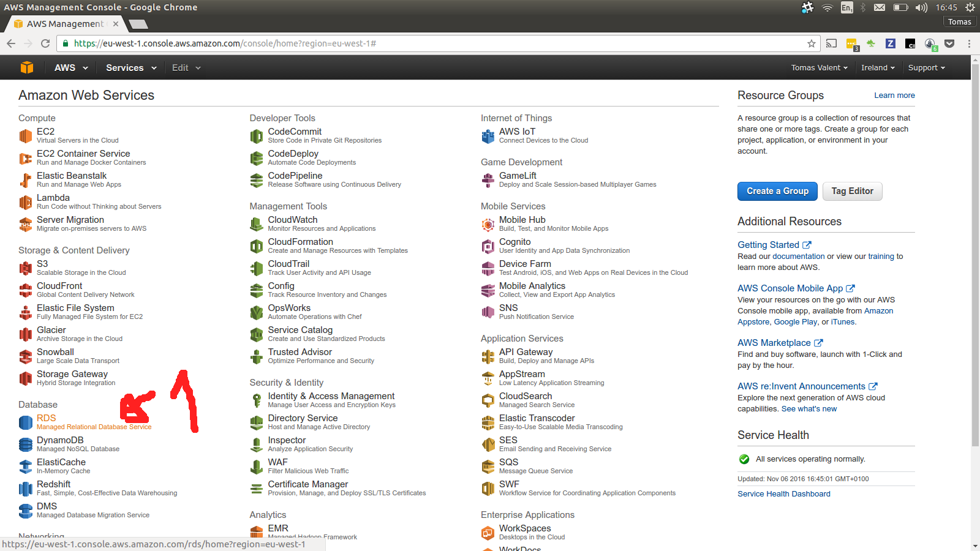Viewport: 980px width, 551px height.
Task: Open the EC2 service icon
Action: click(25, 136)
